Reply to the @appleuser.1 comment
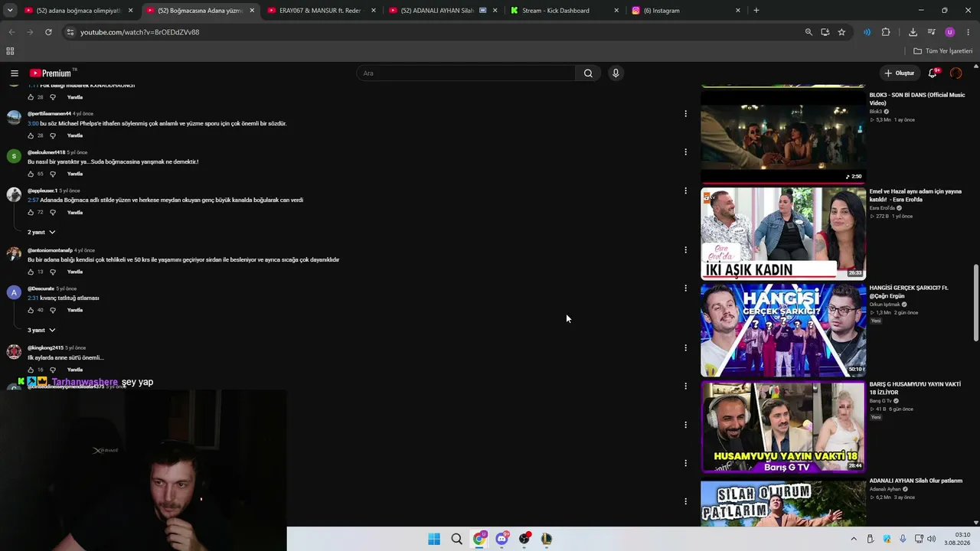The image size is (980, 551). click(75, 212)
